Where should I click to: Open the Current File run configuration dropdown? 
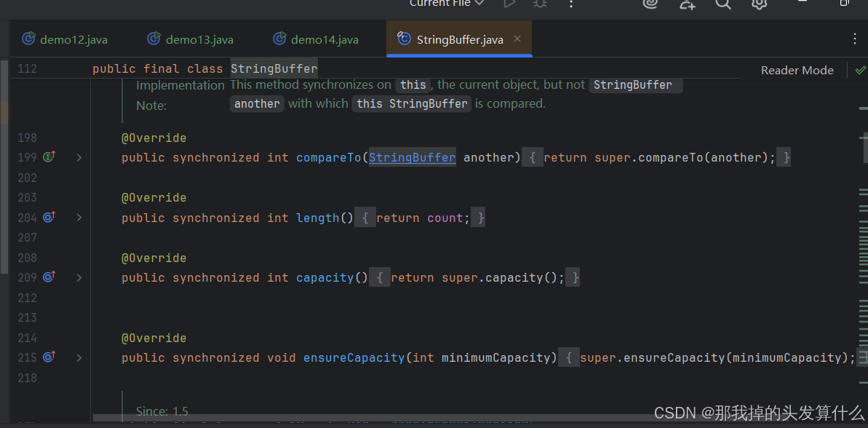(447, 4)
